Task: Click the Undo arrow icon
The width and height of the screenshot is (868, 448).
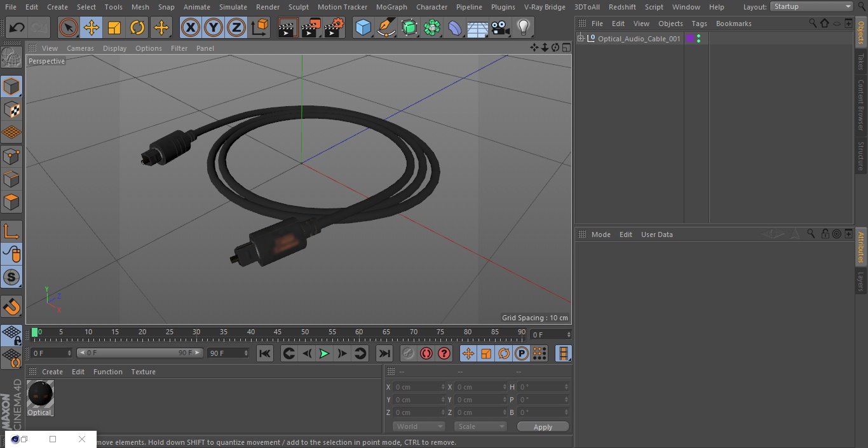Action: (x=17, y=27)
